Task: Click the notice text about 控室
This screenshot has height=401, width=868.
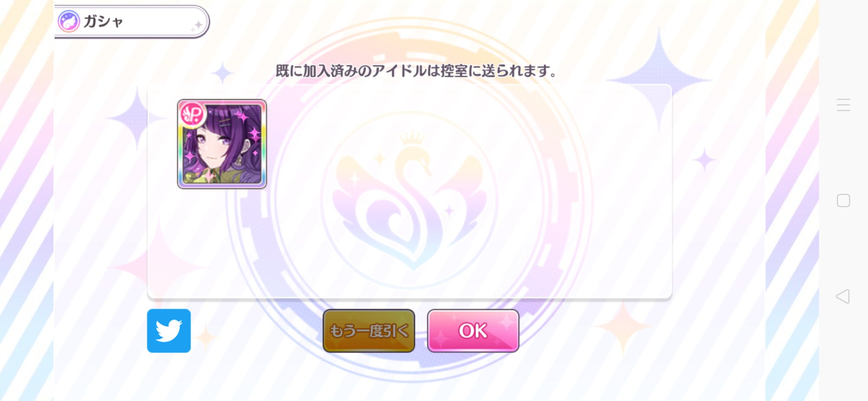Action: [x=416, y=70]
